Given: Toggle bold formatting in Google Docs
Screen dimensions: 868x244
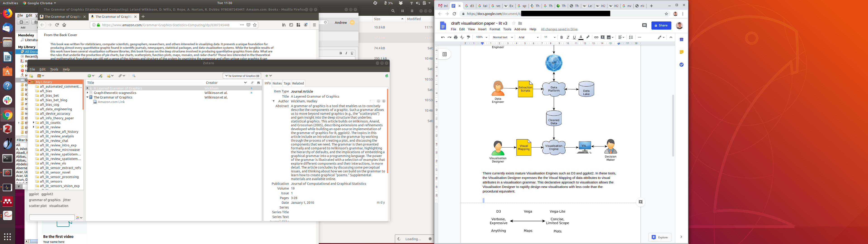Looking at the screenshot, I should (561, 38).
